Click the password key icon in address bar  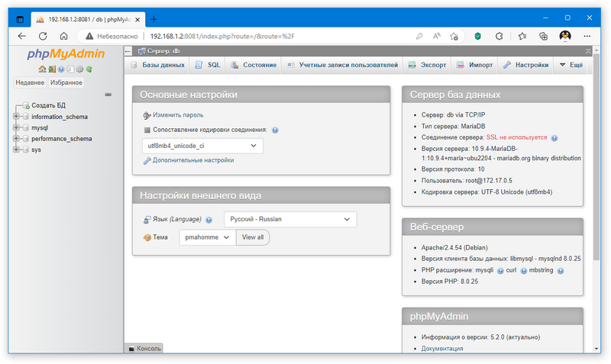click(x=419, y=36)
